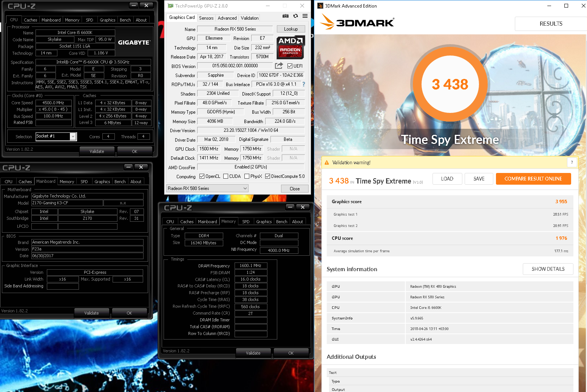587x392 pixels.
Task: Take a screenshot with GPU-Z camera icon
Action: [286, 16]
